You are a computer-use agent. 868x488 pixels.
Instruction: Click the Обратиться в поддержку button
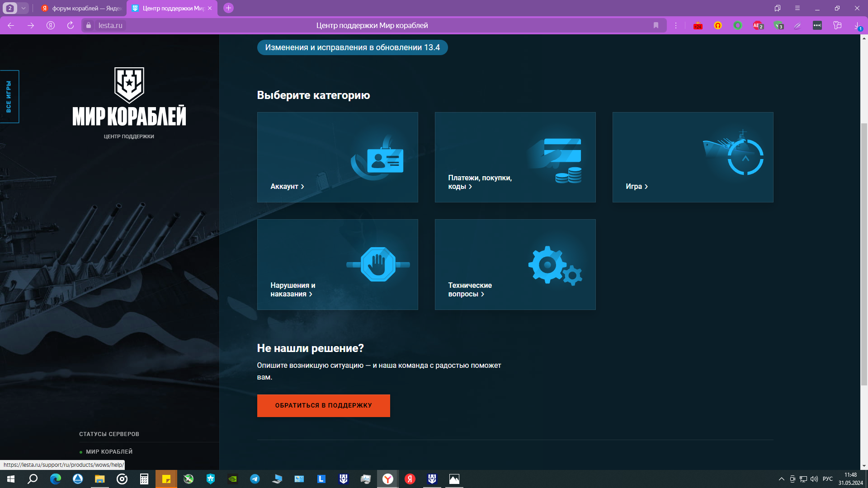(x=323, y=405)
